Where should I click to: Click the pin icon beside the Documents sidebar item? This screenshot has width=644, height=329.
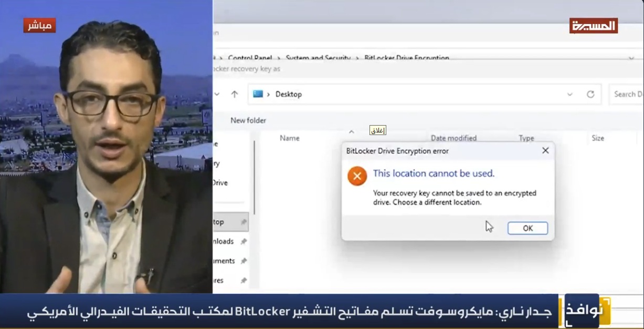point(244,261)
